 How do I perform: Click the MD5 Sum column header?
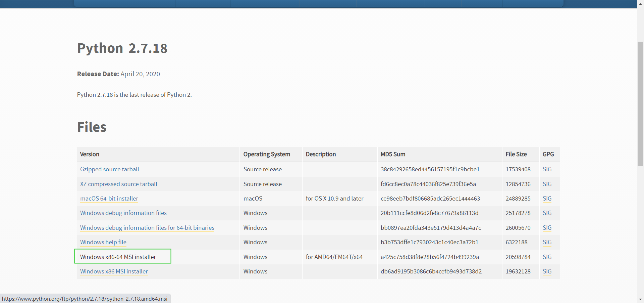click(x=393, y=154)
